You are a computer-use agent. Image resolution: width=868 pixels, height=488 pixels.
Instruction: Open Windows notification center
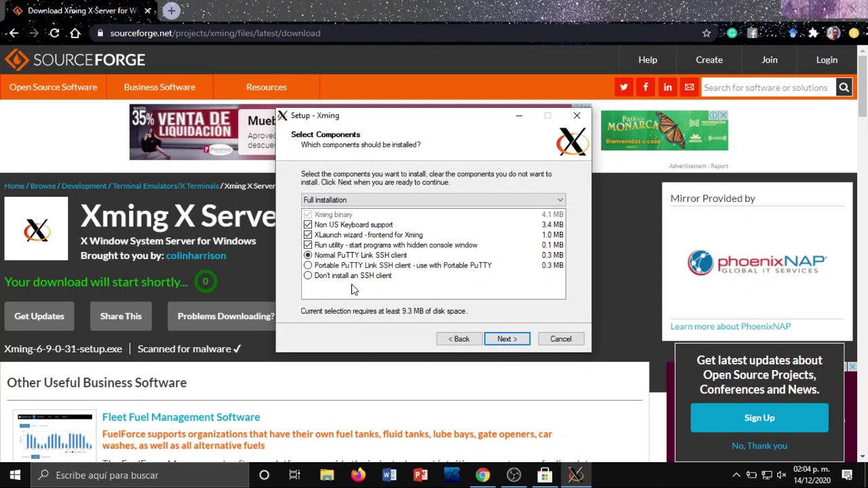(x=847, y=475)
